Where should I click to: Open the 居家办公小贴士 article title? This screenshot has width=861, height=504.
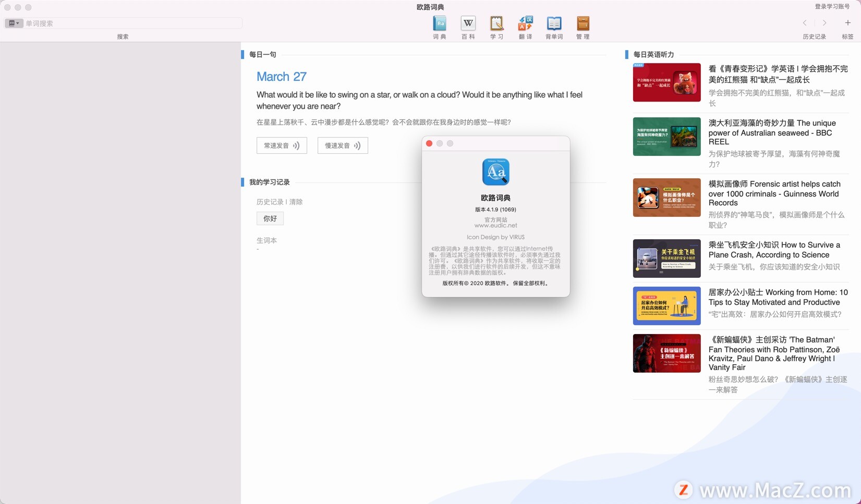(x=778, y=297)
